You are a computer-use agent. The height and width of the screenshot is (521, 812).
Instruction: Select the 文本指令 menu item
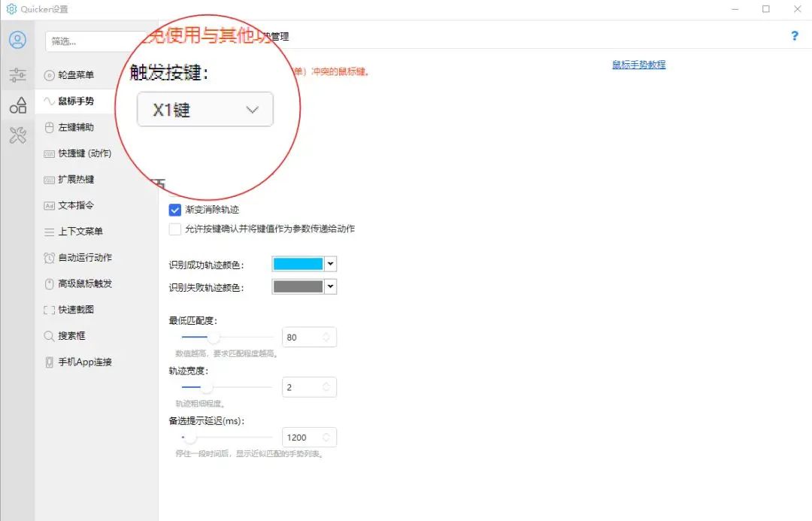76,205
